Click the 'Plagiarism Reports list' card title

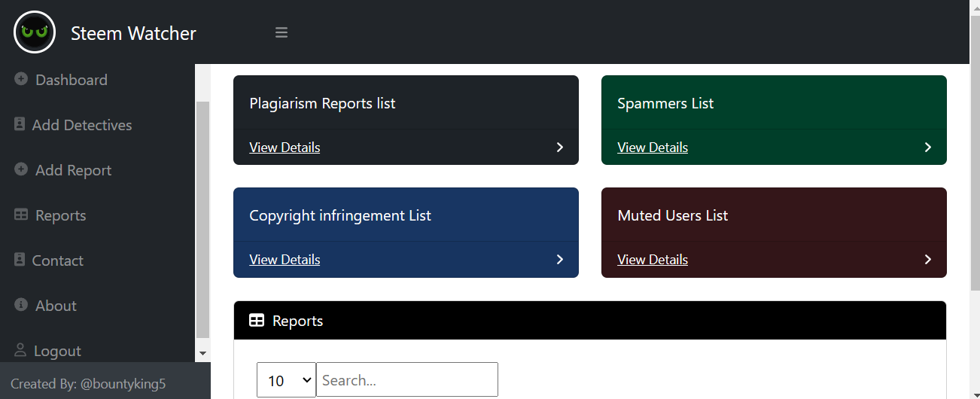322,103
